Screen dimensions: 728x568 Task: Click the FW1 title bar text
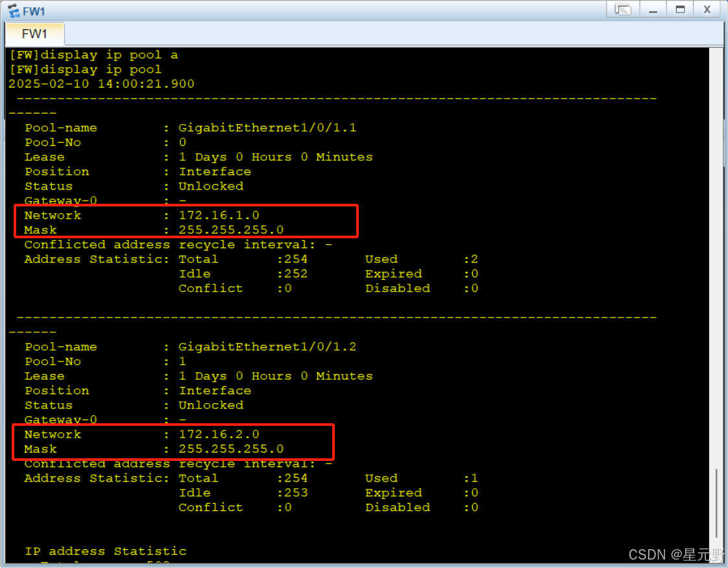pyautogui.click(x=34, y=11)
